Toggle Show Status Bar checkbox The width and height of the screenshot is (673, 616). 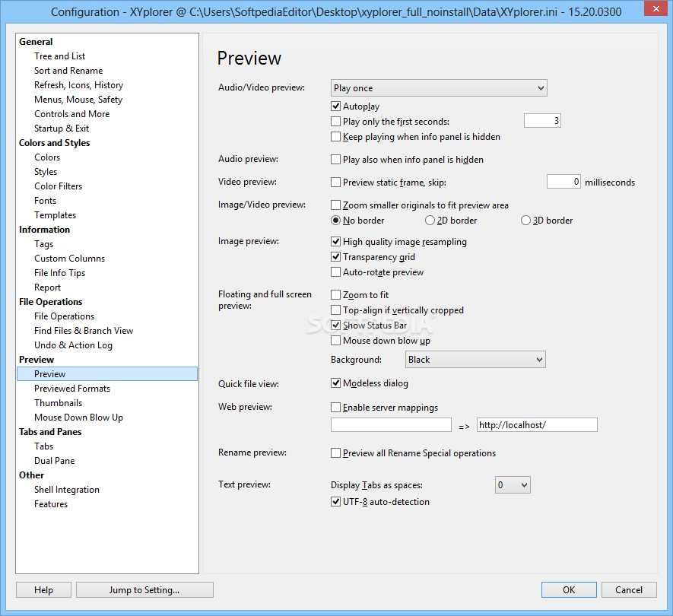click(x=335, y=325)
